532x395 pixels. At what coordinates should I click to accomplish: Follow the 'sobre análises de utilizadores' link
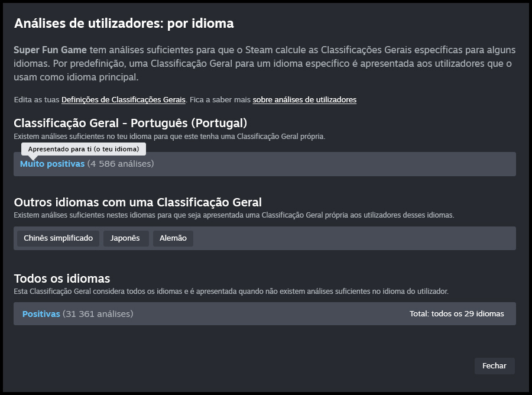[304, 100]
